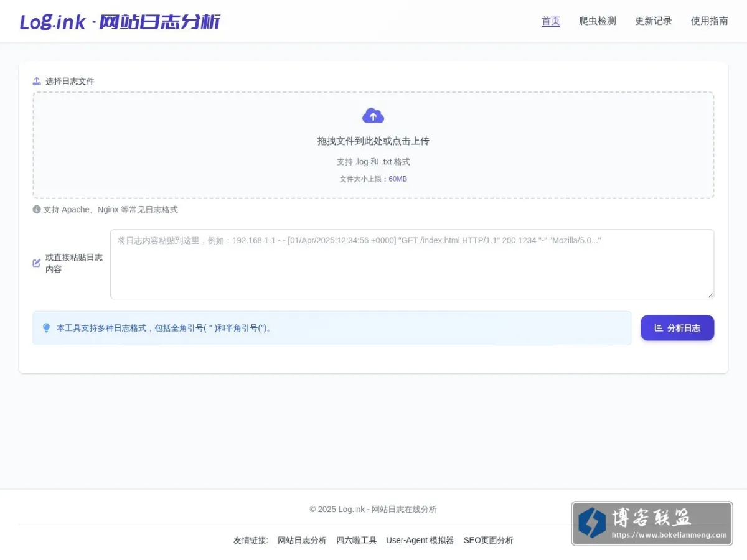Click the 拖拽文件到此处或点击上传 dropzone text

pos(374,141)
